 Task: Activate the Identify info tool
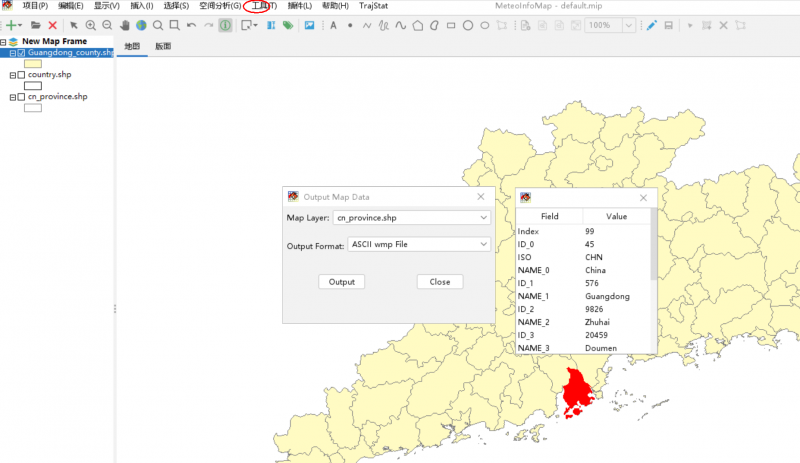click(225, 25)
